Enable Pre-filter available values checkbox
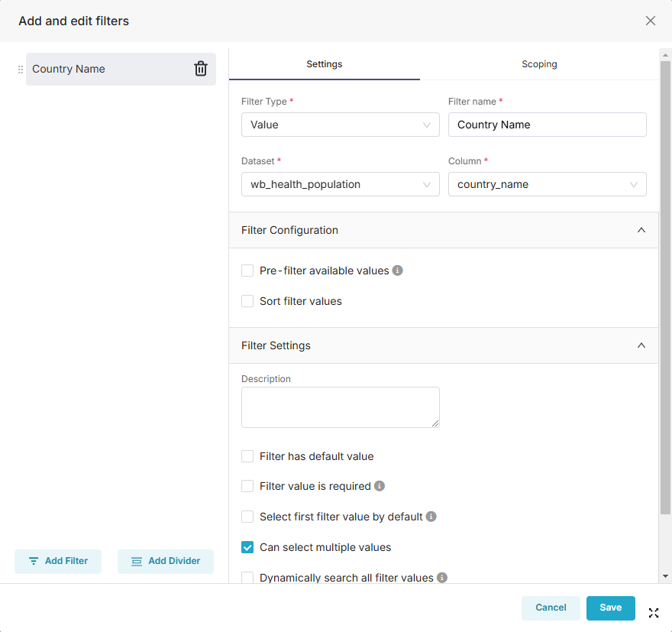The height and width of the screenshot is (632, 672). [247, 271]
